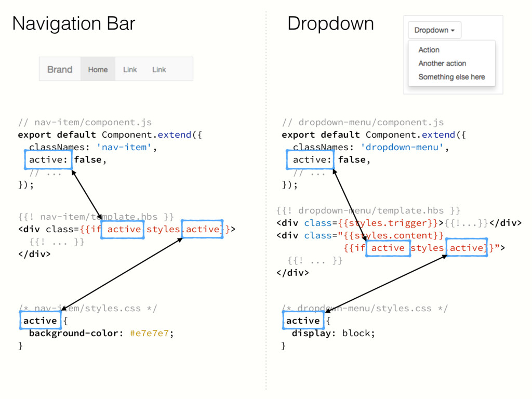The width and height of the screenshot is (532, 399).
Task: Choose Action from the dropdown list
Action: [x=429, y=50]
